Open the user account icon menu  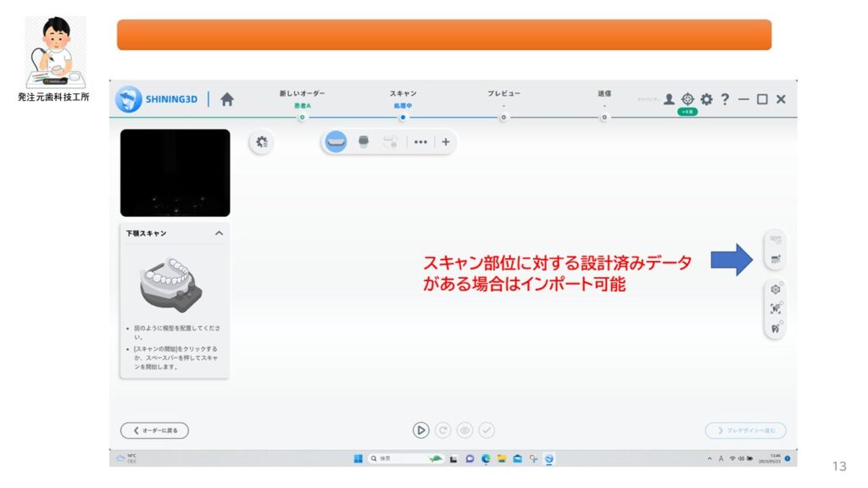669,99
